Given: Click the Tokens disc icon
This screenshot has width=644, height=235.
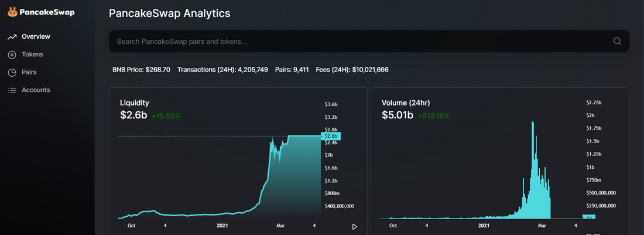Looking at the screenshot, I should click(12, 55).
